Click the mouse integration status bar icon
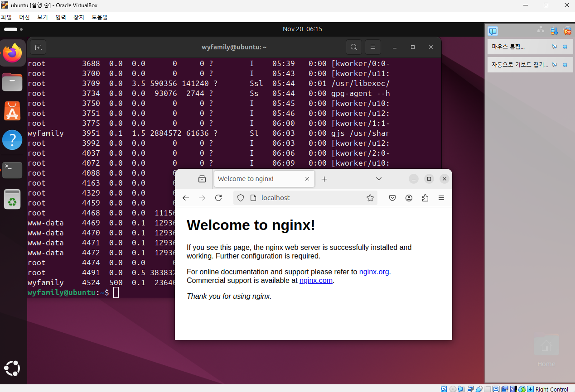This screenshot has height=392, width=575. pos(522,389)
